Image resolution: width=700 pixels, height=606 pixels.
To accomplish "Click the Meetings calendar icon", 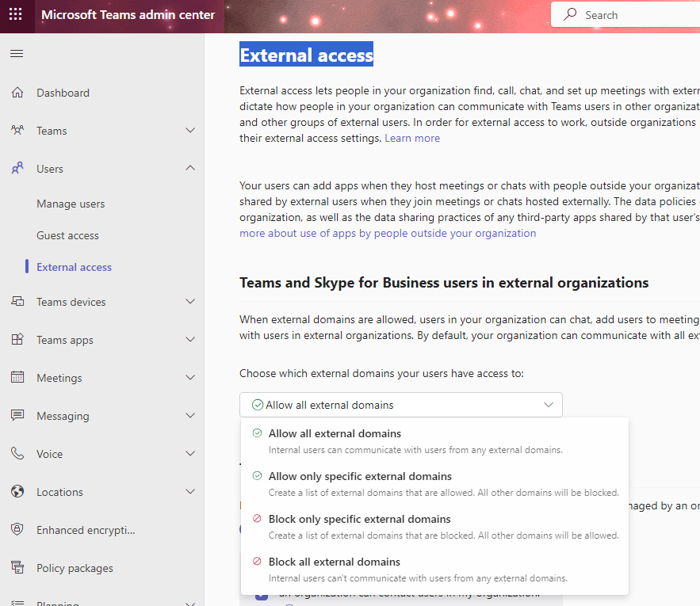I will [x=17, y=377].
